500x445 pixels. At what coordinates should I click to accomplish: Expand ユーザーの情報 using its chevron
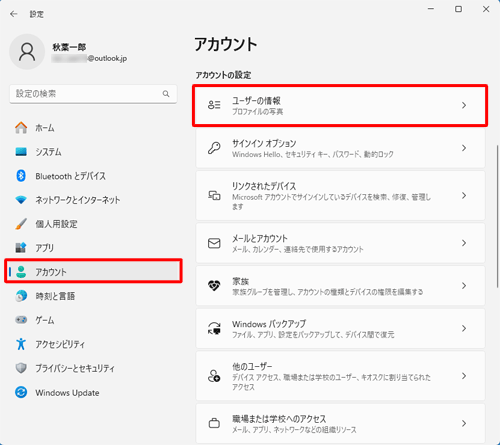464,105
